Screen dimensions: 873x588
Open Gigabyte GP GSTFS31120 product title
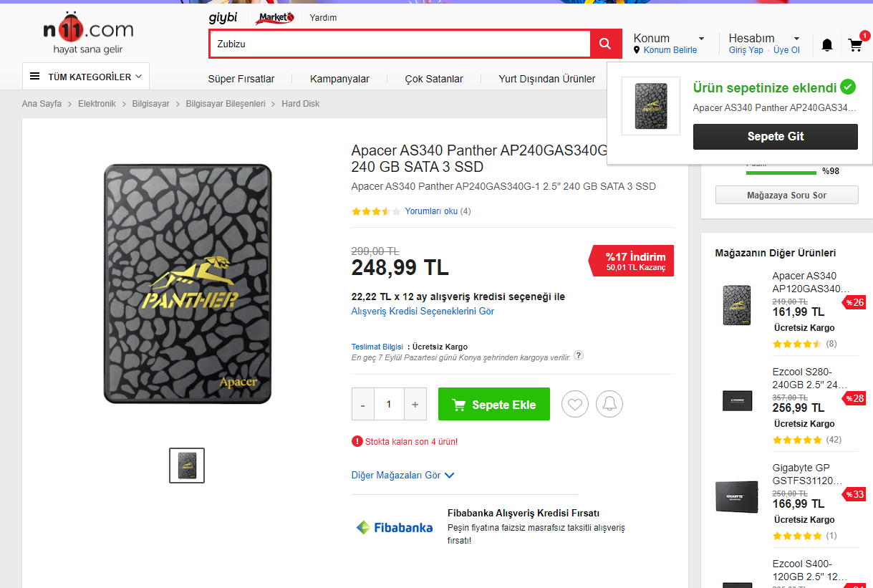[x=806, y=474]
